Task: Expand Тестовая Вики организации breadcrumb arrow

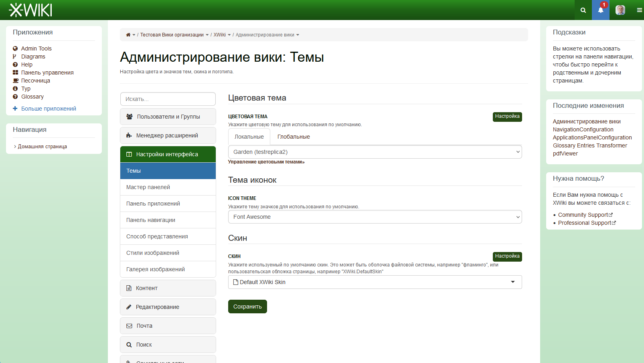Action: (207, 35)
